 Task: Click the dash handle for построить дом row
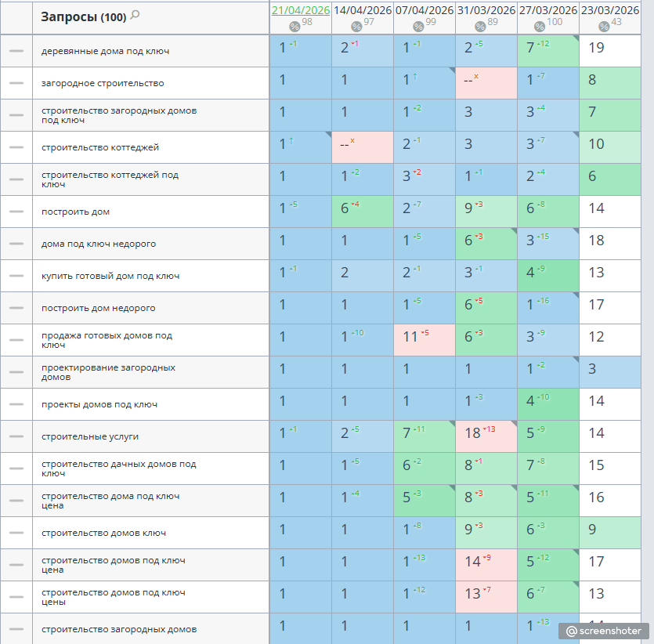16,212
